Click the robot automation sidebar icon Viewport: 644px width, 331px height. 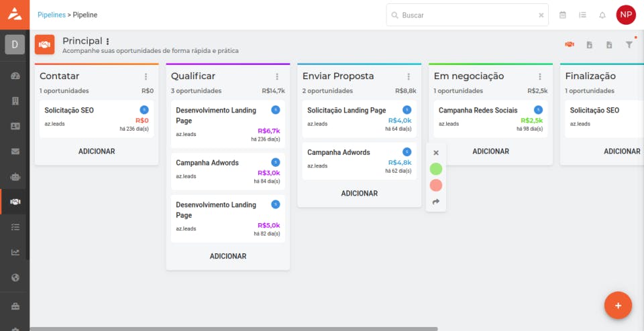(15, 177)
